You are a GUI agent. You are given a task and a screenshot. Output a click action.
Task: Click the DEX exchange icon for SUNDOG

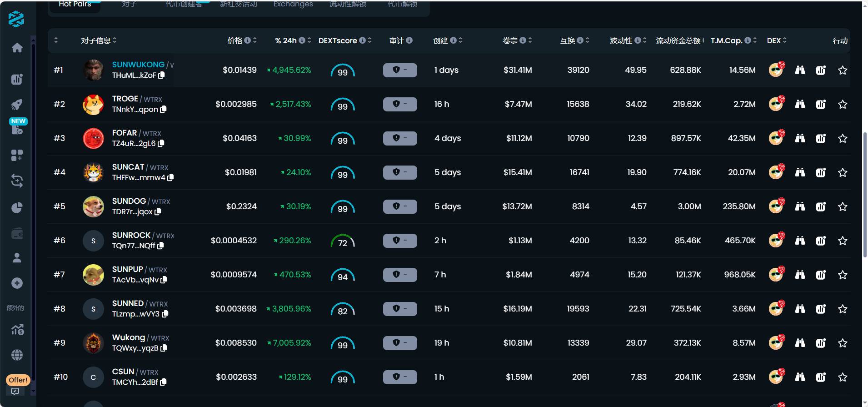776,206
